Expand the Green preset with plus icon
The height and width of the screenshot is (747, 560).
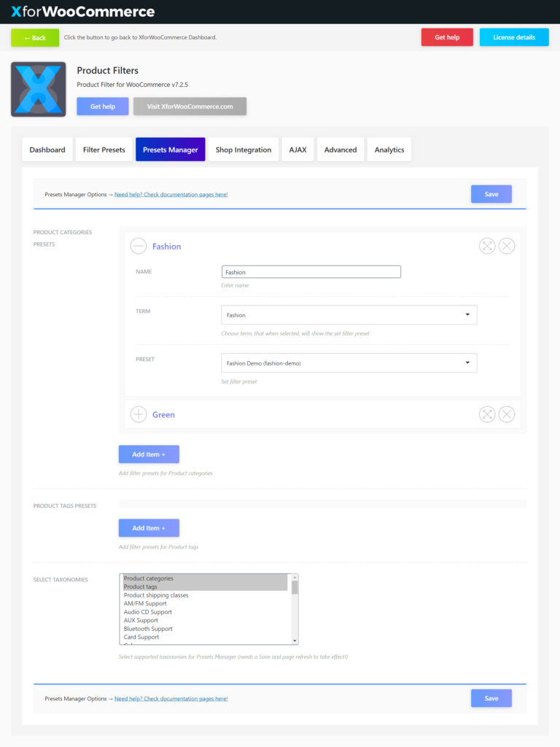139,414
